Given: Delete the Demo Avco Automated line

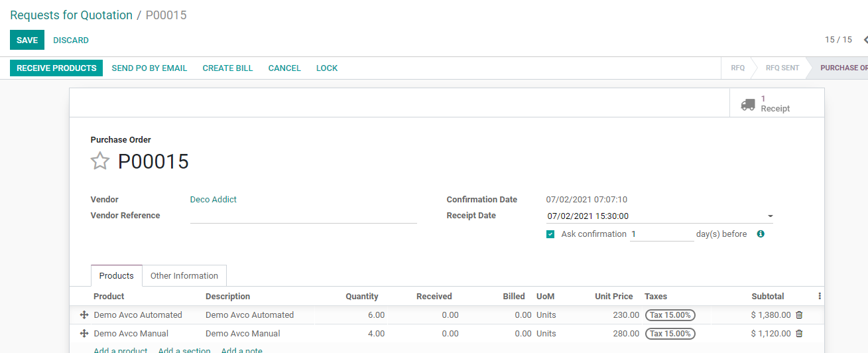Looking at the screenshot, I should click(x=799, y=315).
